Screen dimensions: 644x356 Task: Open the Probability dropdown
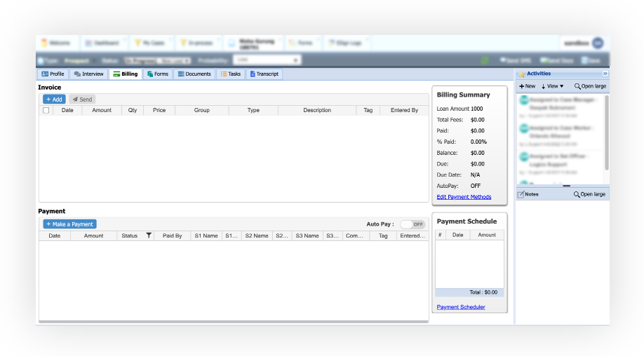(267, 60)
